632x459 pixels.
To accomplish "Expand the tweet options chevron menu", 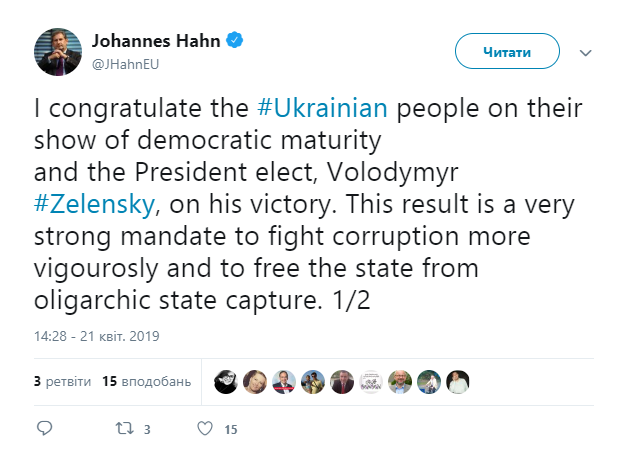I will click(587, 51).
